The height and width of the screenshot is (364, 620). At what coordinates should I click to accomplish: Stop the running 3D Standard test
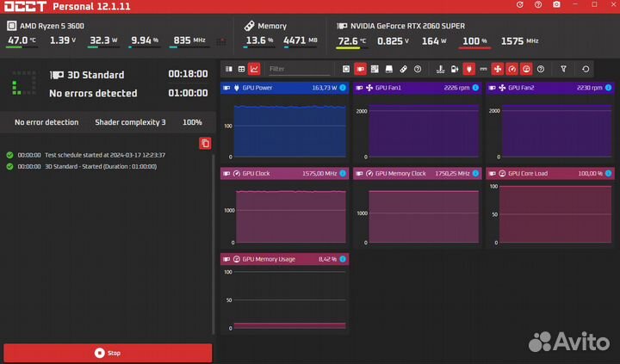(x=108, y=353)
